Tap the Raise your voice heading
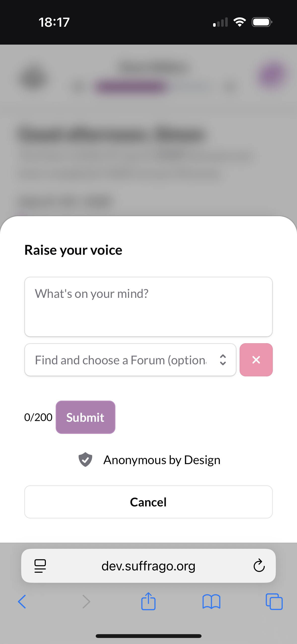Screen dimensions: 297x644 (73, 250)
